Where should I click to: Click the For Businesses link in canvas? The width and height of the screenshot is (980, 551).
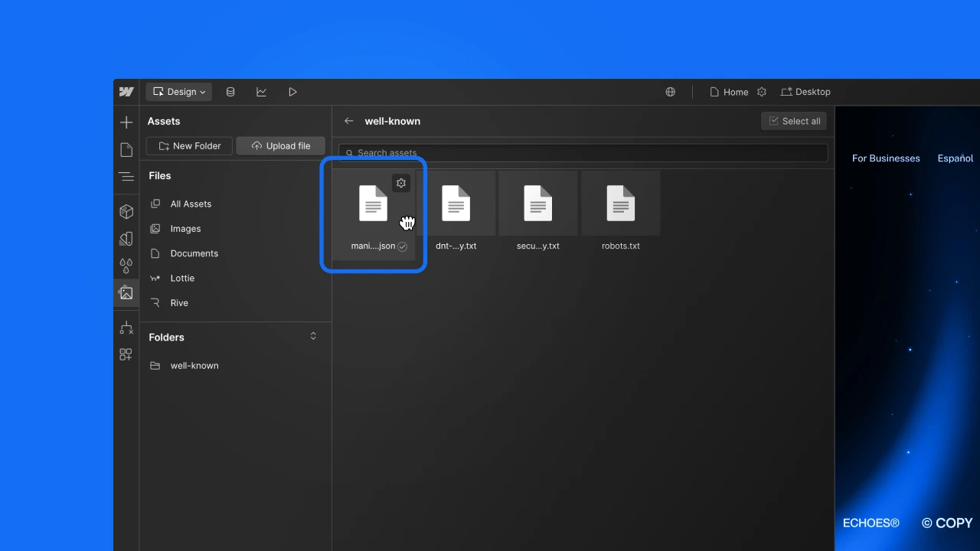[886, 158]
